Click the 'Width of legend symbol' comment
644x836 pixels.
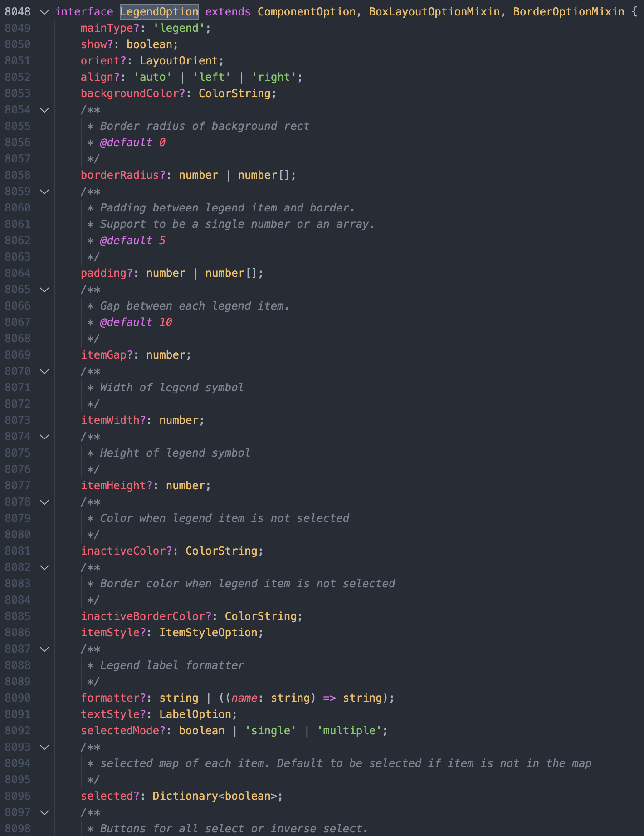[x=172, y=388]
